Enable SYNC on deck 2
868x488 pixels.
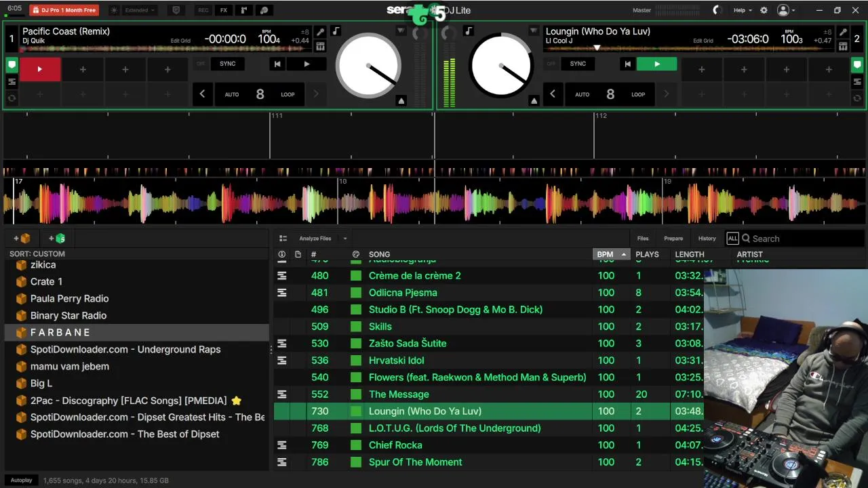pyautogui.click(x=578, y=64)
